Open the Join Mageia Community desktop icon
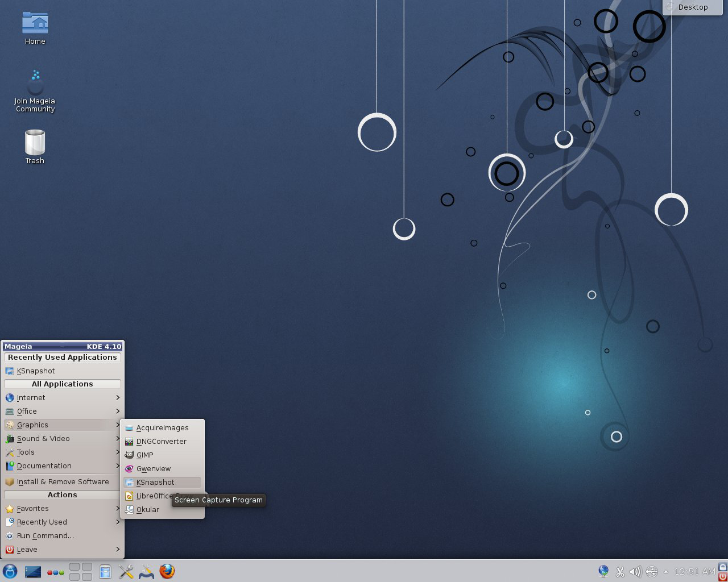The height and width of the screenshot is (582, 728). point(35,91)
